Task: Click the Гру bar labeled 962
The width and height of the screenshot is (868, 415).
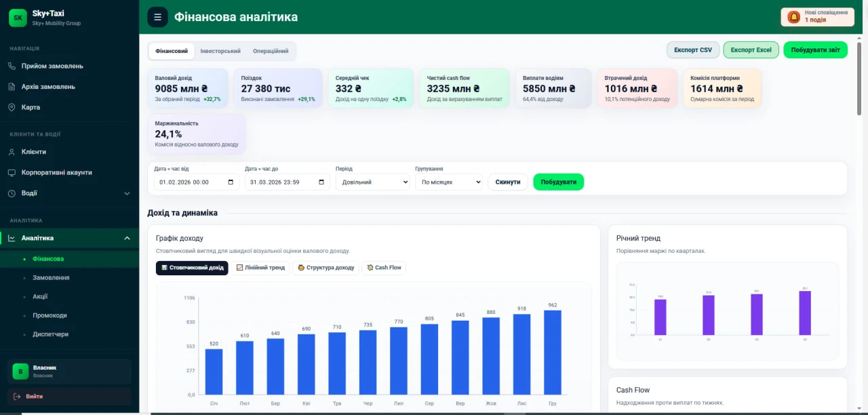Action: pyautogui.click(x=553, y=353)
